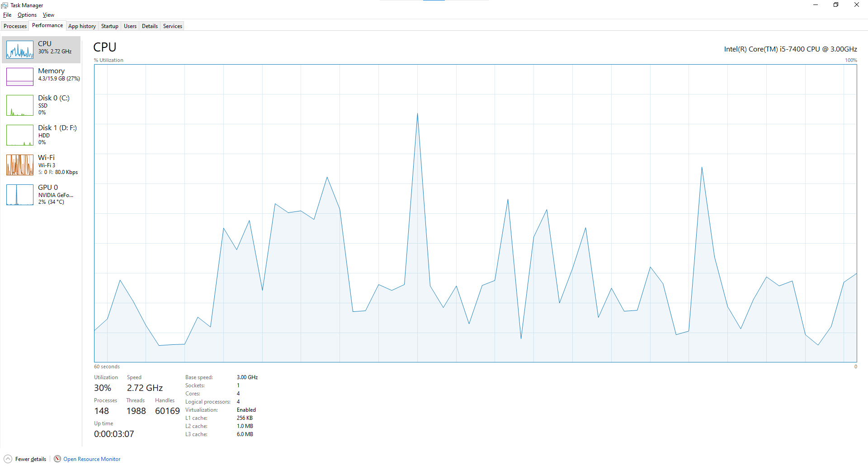
Task: Open the Services tab
Action: point(173,26)
